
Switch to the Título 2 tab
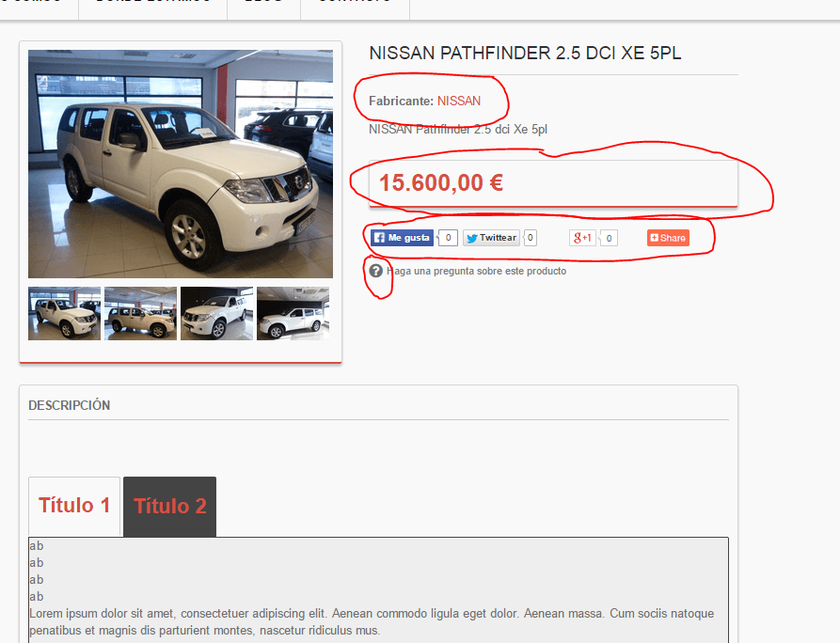(x=170, y=507)
